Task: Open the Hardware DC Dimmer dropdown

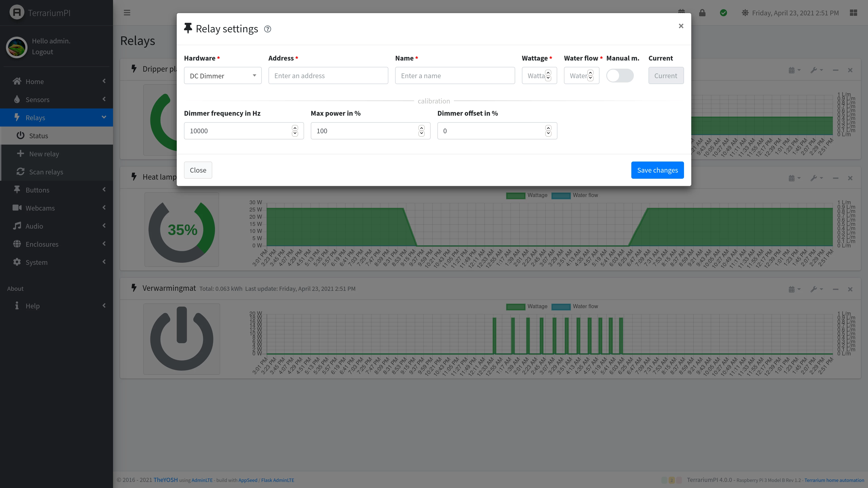Action: 222,76
